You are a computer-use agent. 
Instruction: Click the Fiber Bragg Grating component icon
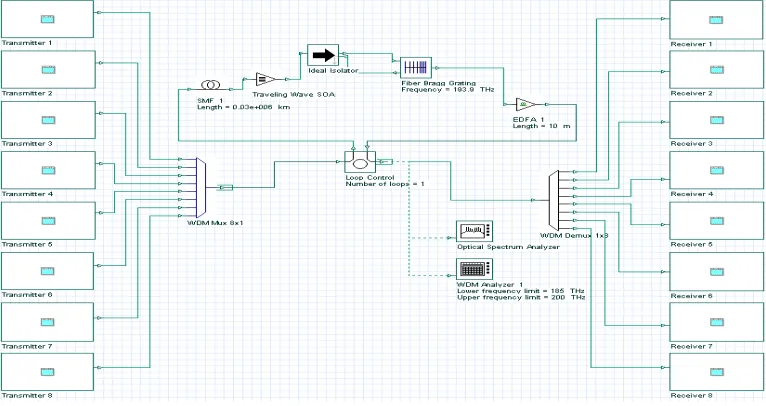coord(416,67)
